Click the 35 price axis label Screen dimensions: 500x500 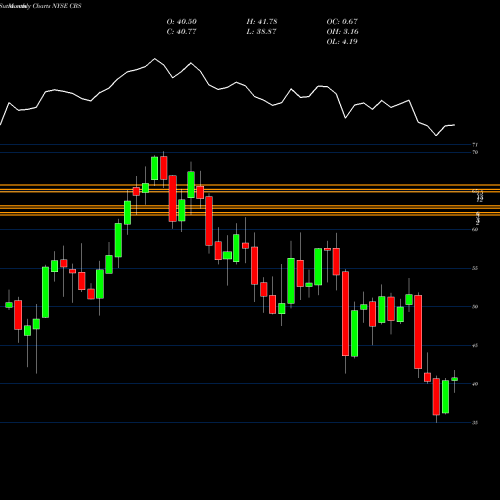tap(475, 423)
